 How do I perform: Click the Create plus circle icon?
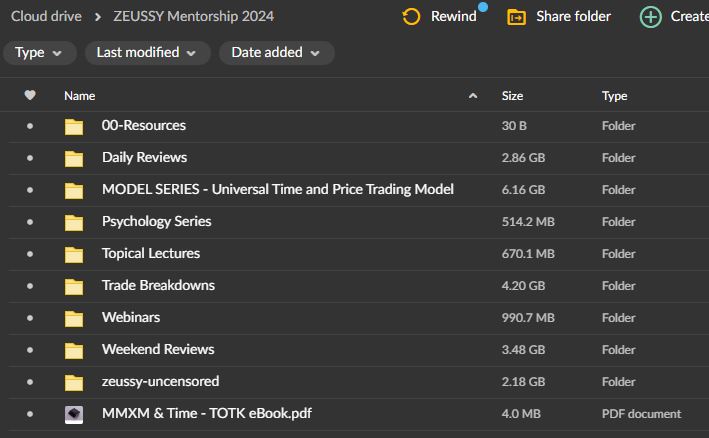[x=651, y=17]
